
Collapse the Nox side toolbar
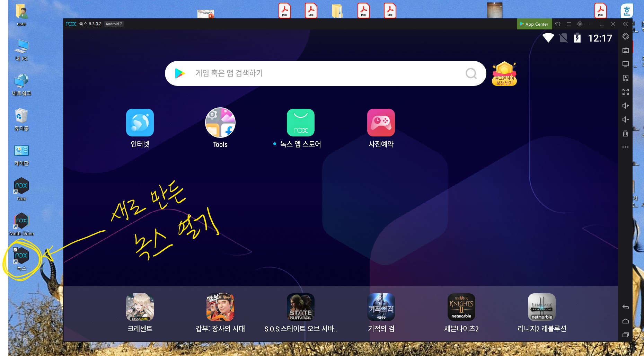pyautogui.click(x=625, y=24)
